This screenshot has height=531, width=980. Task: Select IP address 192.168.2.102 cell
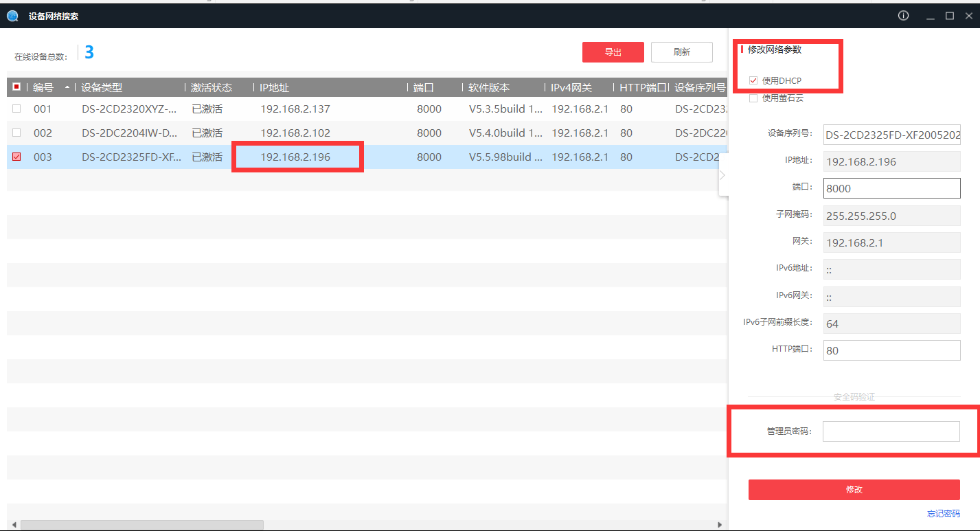tap(295, 133)
